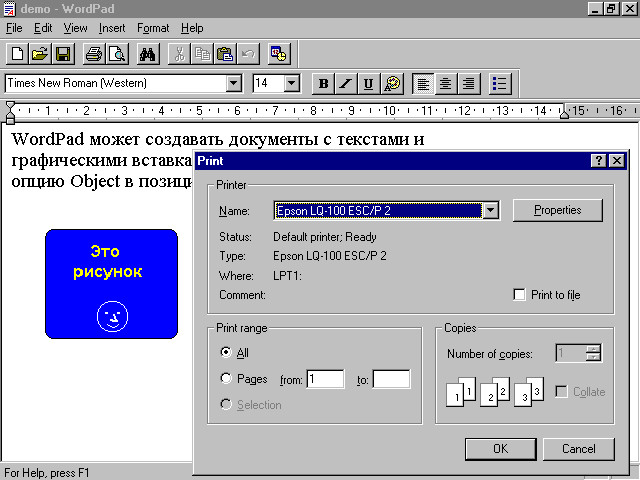Open the font name dropdown list
Screen dimensions: 640x480
[234, 84]
